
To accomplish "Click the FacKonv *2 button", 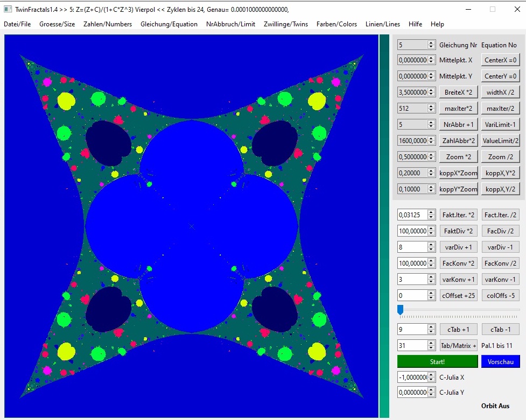I will click(458, 263).
